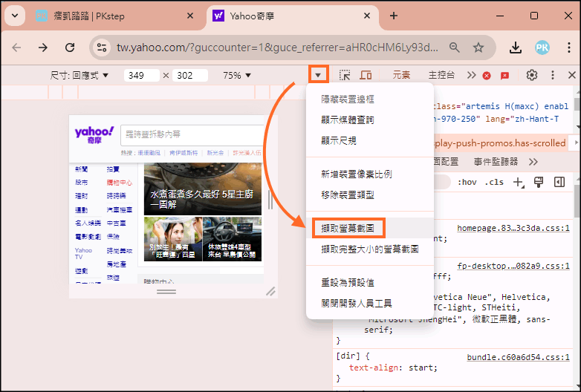
Task: Go forward to the next page
Action: (x=43, y=48)
